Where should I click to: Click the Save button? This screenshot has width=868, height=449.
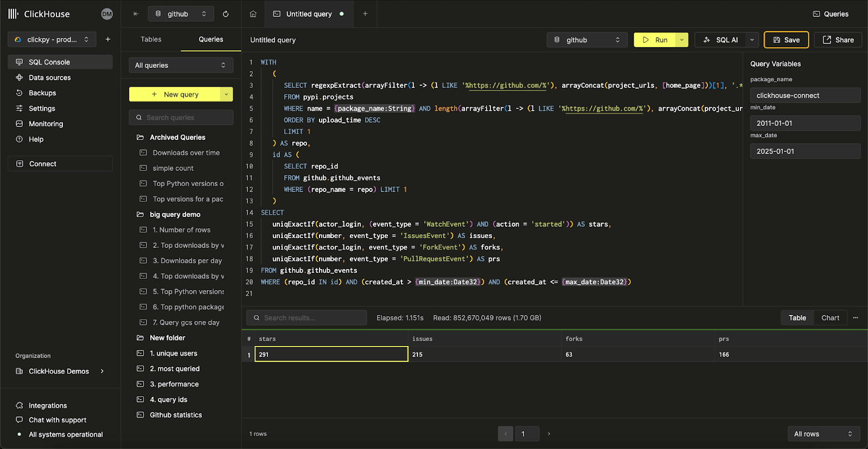coord(786,40)
